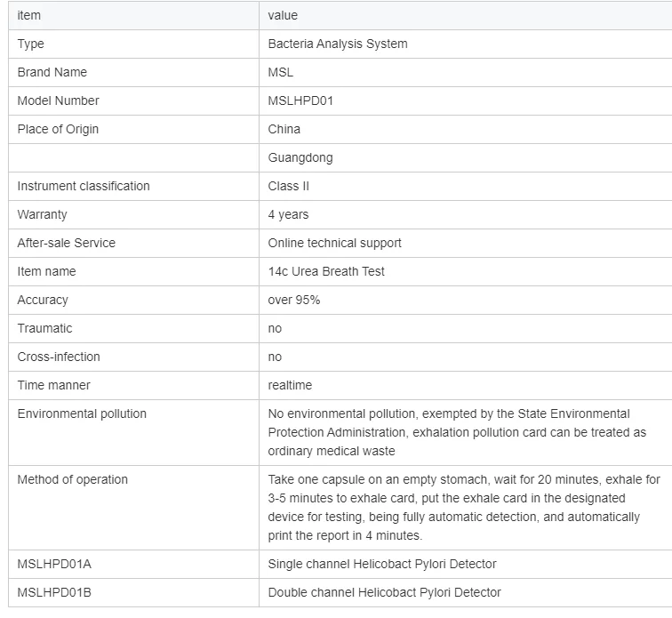
Task: Click the 'Instrument classification' row label
Action: [x=84, y=186]
